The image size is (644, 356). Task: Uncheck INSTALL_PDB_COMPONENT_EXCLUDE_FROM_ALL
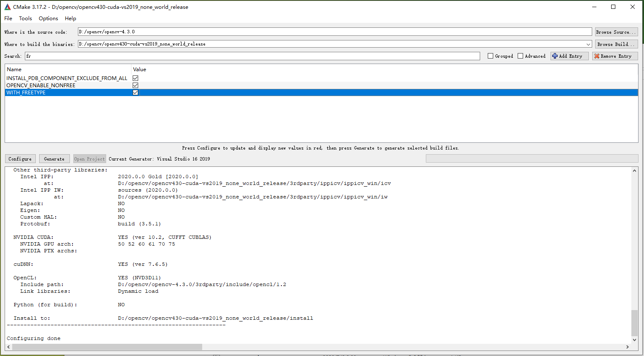[x=135, y=78]
